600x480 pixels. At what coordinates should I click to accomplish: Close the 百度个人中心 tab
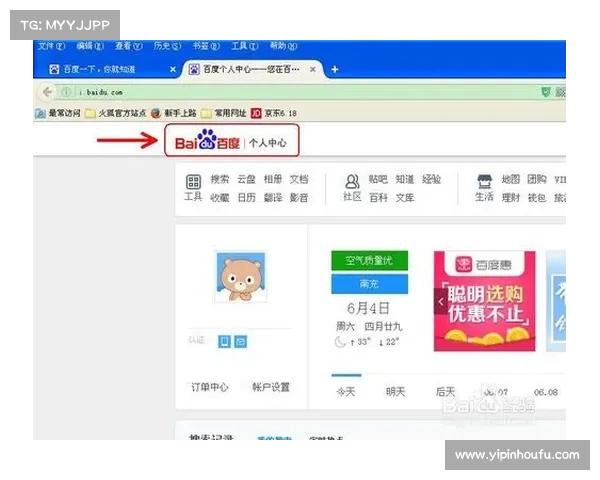(x=313, y=69)
